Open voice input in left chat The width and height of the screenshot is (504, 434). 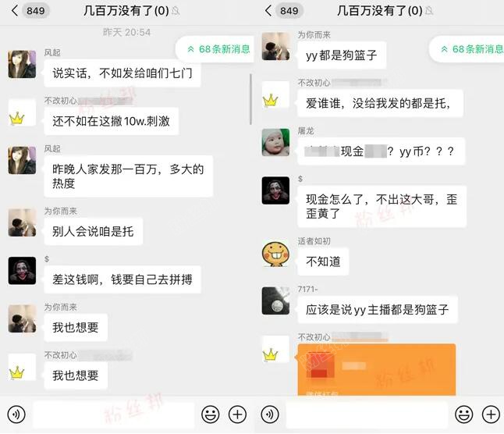[16, 414]
